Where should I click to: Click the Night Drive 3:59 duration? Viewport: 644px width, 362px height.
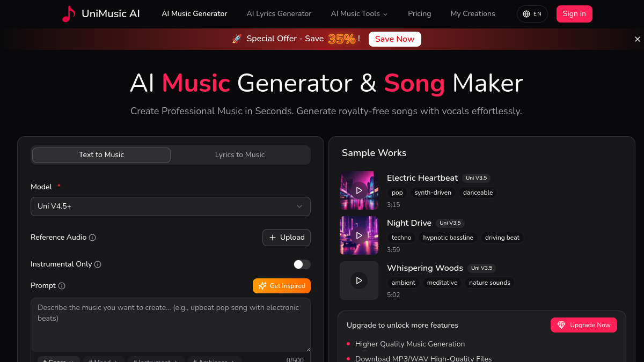pyautogui.click(x=393, y=250)
